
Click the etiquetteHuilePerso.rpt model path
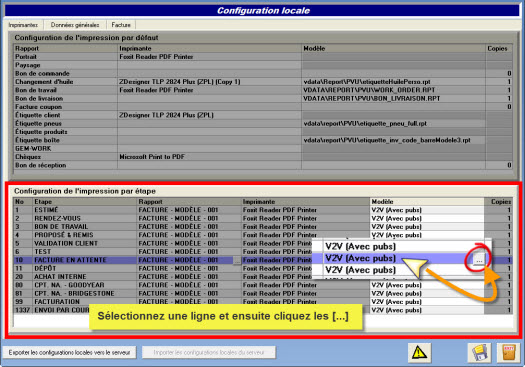coord(393,82)
